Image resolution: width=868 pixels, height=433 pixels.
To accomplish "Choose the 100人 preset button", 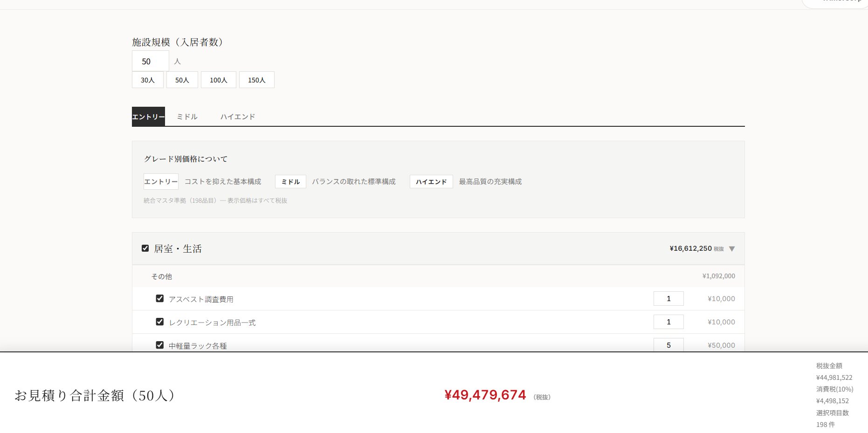I will click(x=219, y=80).
